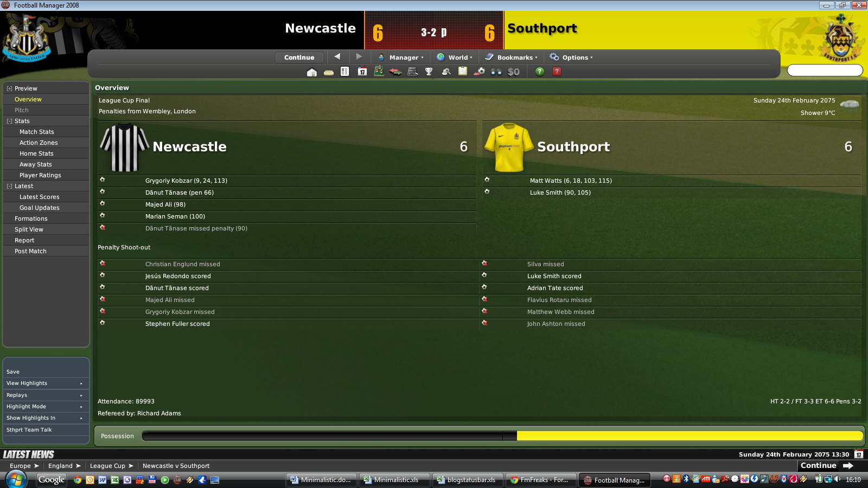
Task: Open the Options dropdown menu
Action: (x=571, y=57)
